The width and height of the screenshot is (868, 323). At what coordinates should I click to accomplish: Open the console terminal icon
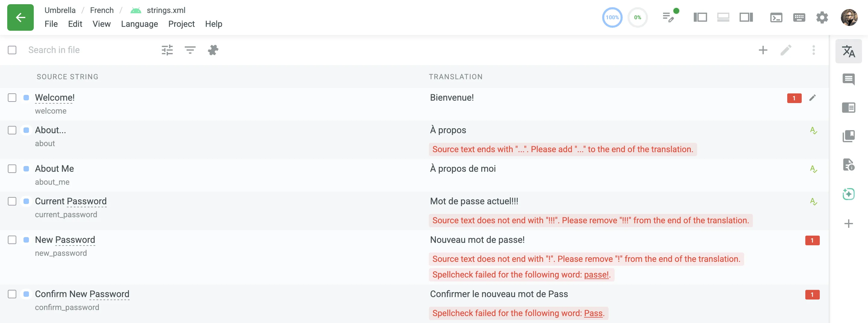point(776,17)
